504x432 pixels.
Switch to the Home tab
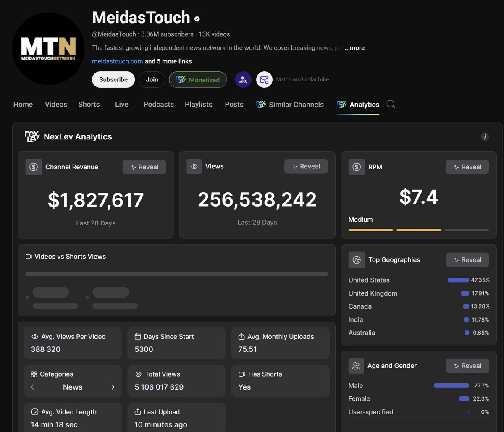[23, 104]
